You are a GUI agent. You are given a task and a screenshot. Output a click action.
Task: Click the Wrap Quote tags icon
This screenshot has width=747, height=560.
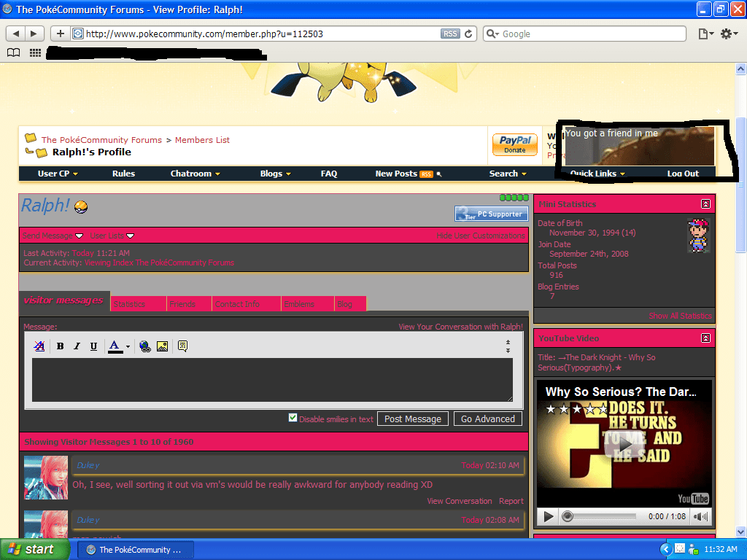(x=182, y=346)
